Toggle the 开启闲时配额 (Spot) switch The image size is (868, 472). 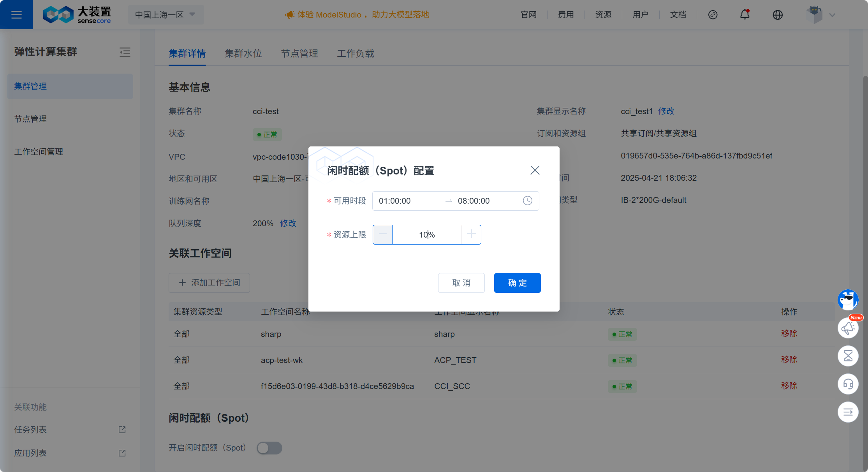pyautogui.click(x=269, y=448)
